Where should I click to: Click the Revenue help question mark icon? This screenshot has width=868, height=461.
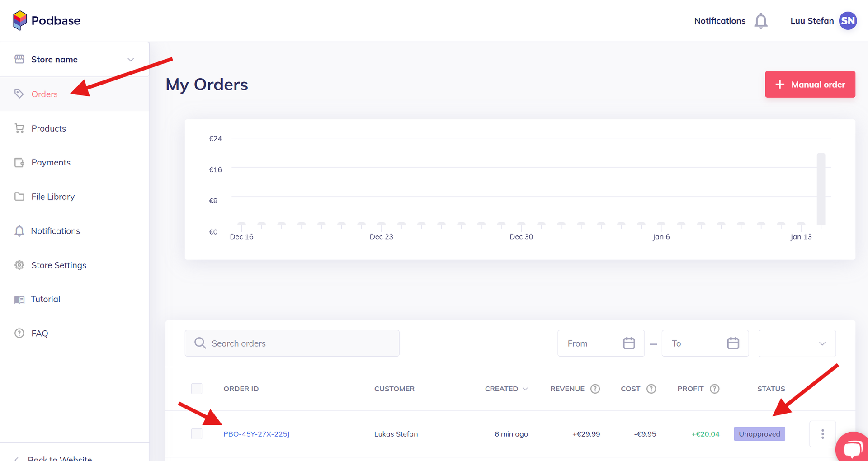pos(595,389)
